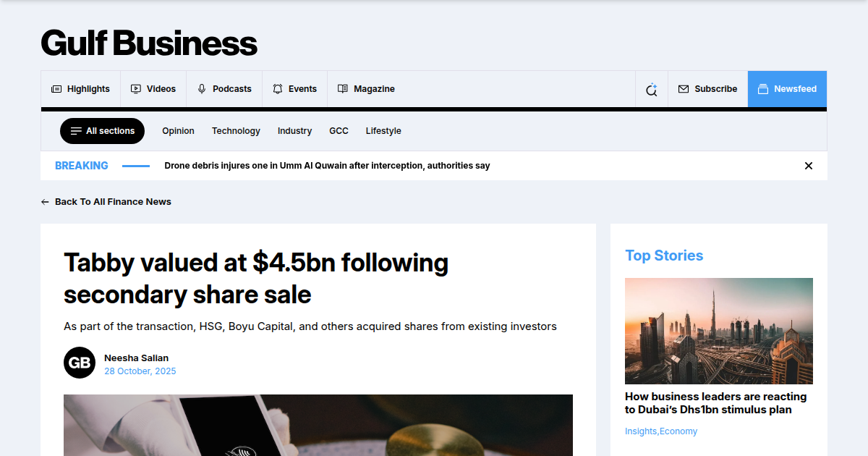Dismiss the breaking news banner
The image size is (868, 456).
808,165
